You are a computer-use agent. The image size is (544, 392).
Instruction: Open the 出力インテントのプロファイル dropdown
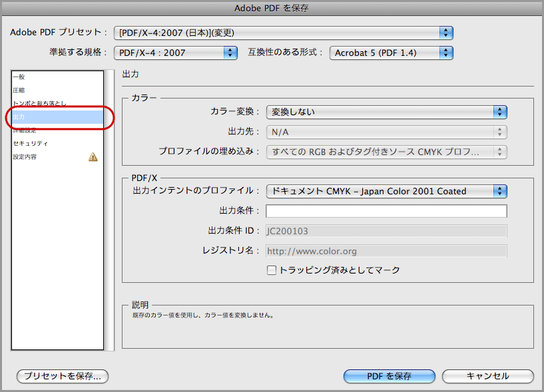tap(386, 191)
